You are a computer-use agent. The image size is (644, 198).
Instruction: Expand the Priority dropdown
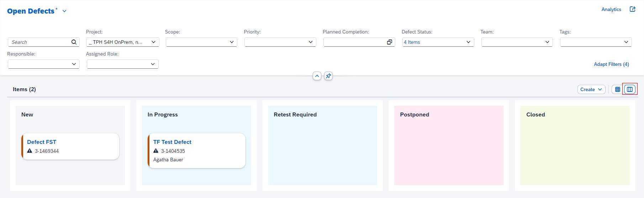click(310, 42)
